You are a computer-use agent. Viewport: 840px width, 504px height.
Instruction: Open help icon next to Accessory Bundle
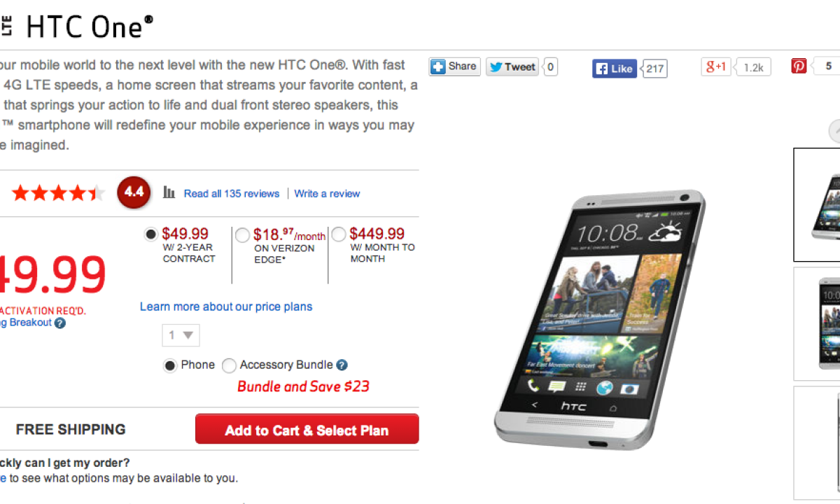tap(342, 365)
